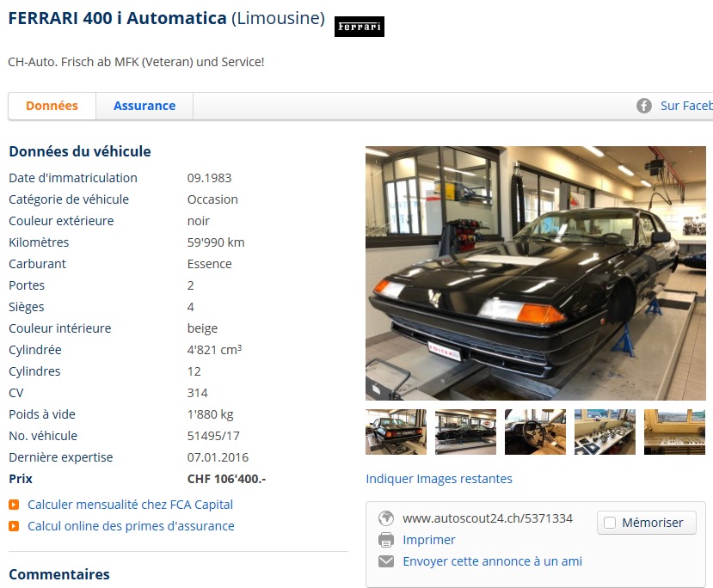Tick the Mémoriser checkbox
The width and height of the screenshot is (713, 588).
click(x=610, y=523)
